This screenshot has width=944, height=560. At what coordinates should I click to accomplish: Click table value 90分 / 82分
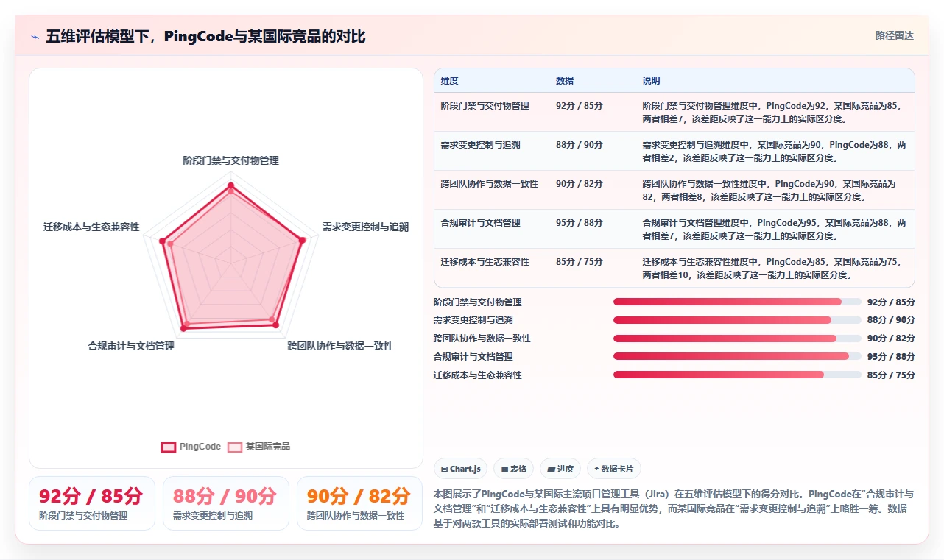tap(580, 184)
